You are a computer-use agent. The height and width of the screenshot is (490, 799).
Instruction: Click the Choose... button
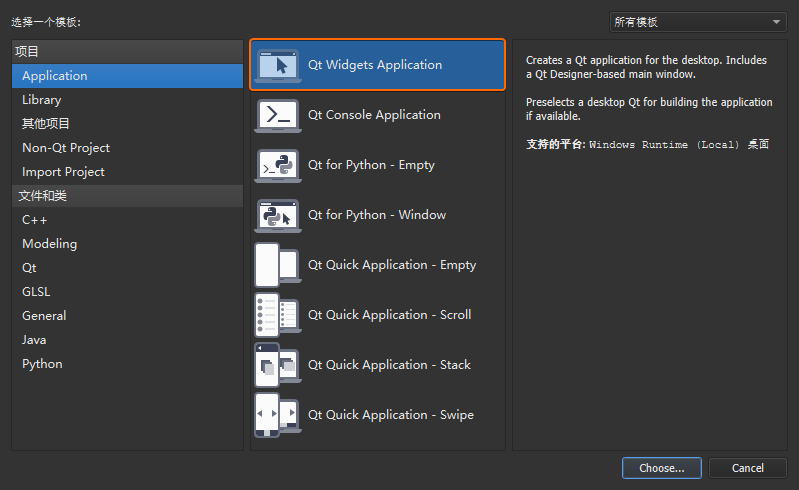[x=661, y=468]
